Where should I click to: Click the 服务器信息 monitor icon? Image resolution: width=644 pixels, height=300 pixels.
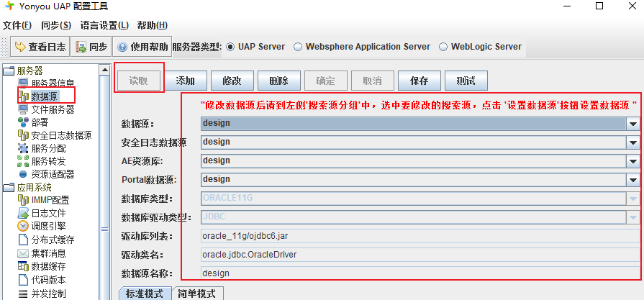(x=23, y=83)
